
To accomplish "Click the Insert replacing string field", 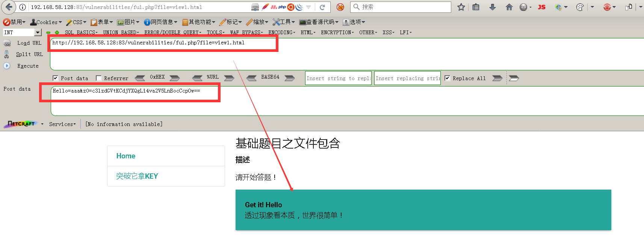I will point(408,78).
